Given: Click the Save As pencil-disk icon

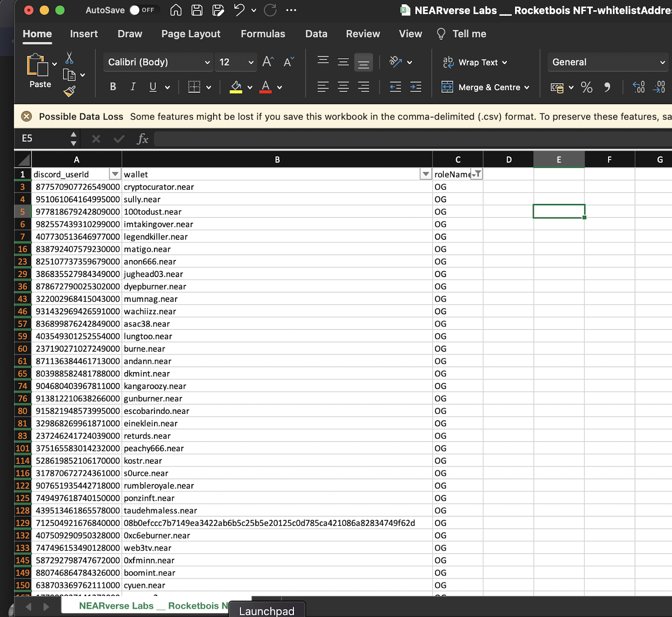Looking at the screenshot, I should point(218,10).
